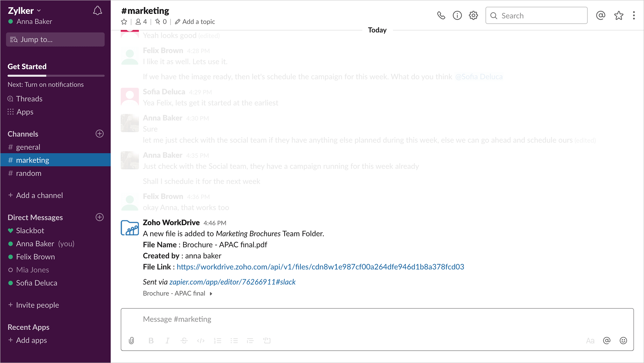This screenshot has width=644, height=363.
Task: Show channel details with the info icon
Action: 457,16
